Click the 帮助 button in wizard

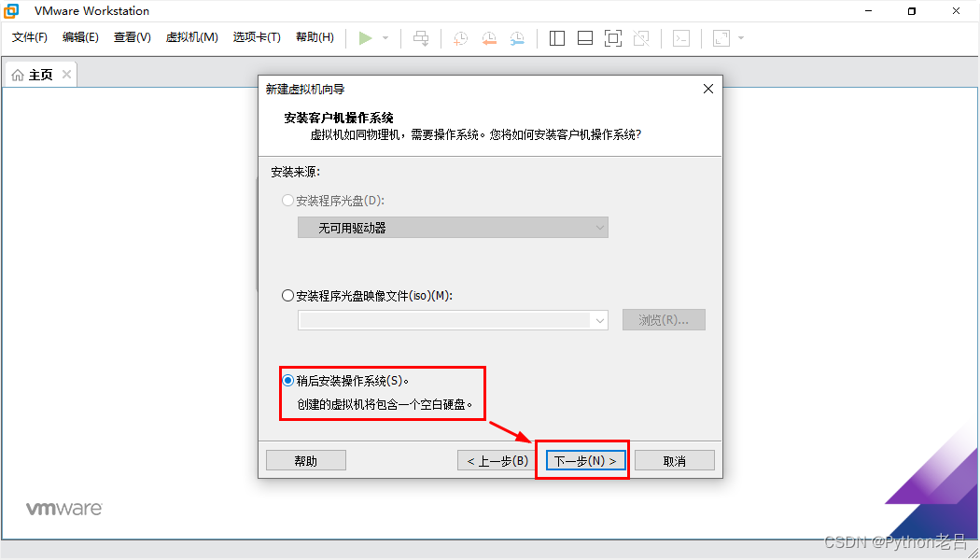pyautogui.click(x=306, y=461)
